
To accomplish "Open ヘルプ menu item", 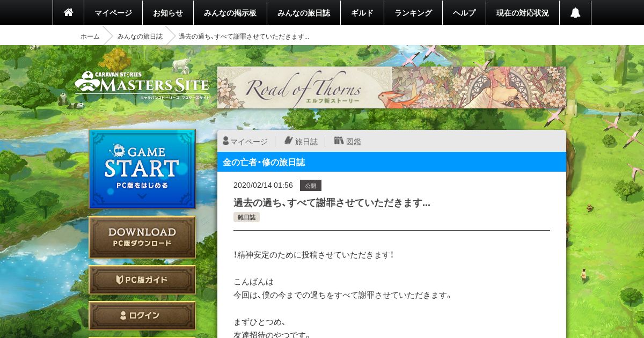I will tap(464, 13).
